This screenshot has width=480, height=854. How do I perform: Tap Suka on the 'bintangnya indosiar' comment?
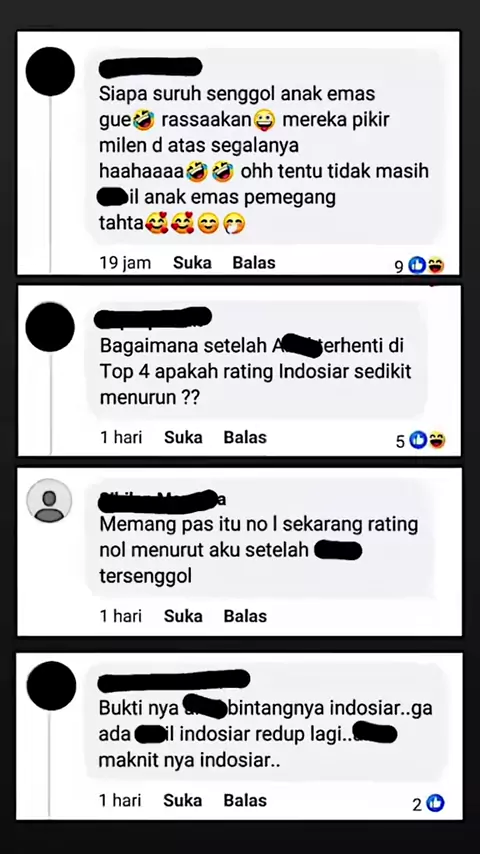(x=183, y=800)
